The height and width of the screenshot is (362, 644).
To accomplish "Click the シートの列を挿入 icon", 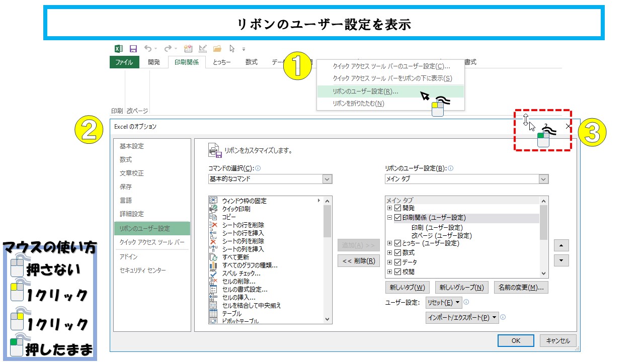I will [213, 249].
